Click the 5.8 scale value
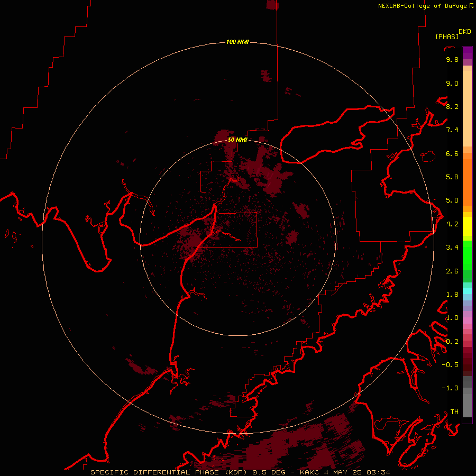The width and height of the screenshot is (476, 476). tap(452, 177)
